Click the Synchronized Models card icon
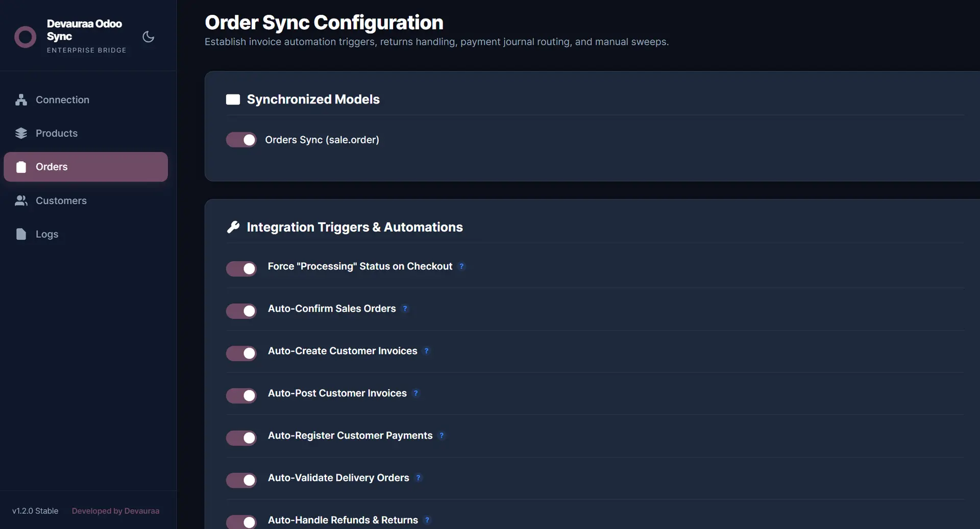980x529 pixels. click(x=233, y=99)
